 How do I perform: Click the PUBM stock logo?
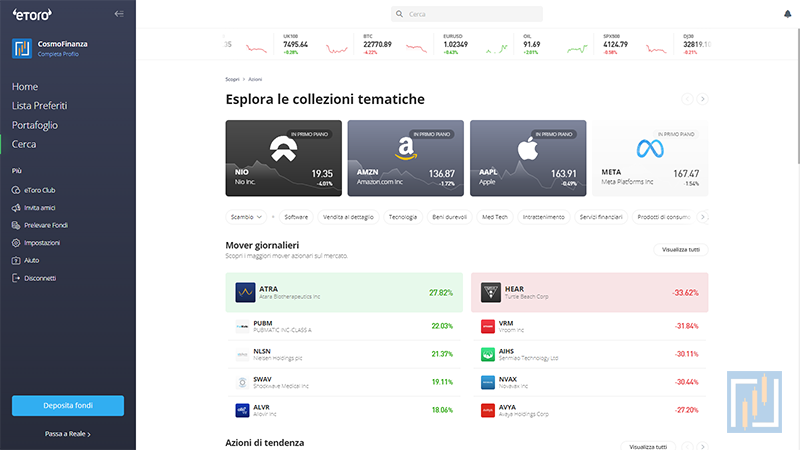click(242, 326)
